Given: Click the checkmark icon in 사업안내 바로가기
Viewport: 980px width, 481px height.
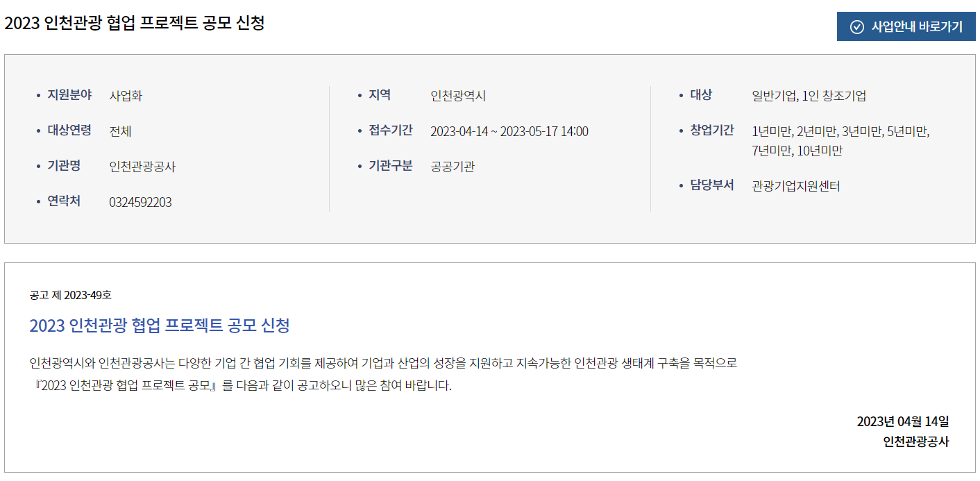Looking at the screenshot, I should pos(857,27).
